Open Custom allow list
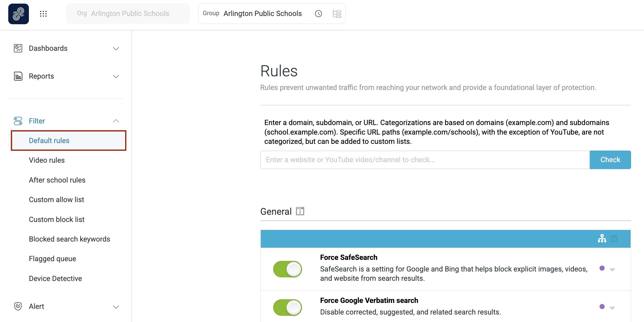This screenshot has height=322, width=644. point(56,200)
